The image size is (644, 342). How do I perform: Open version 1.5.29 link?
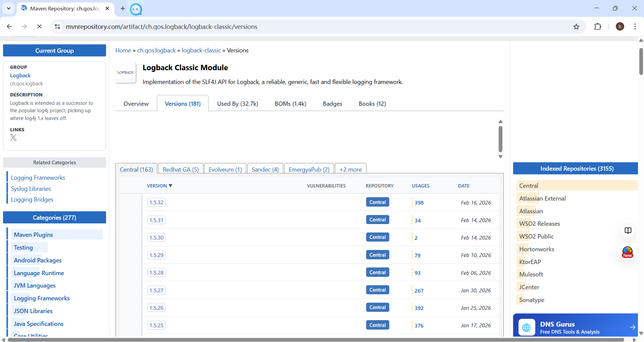point(156,255)
